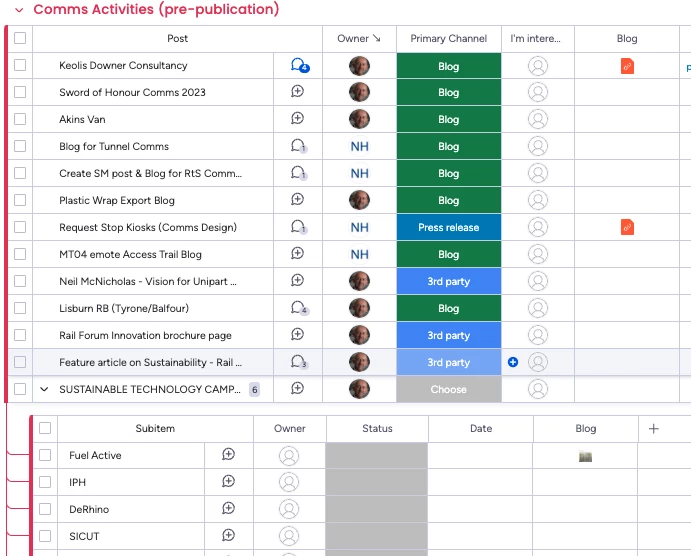
Task: Add update to Fuel Active subitem
Action: click(228, 454)
